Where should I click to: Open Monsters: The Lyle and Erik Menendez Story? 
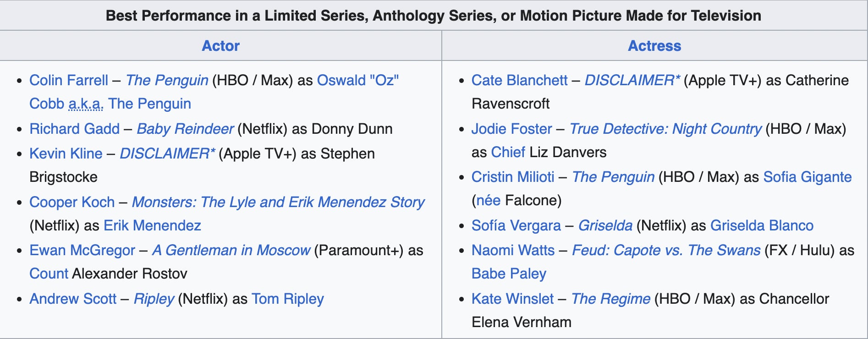tap(278, 202)
